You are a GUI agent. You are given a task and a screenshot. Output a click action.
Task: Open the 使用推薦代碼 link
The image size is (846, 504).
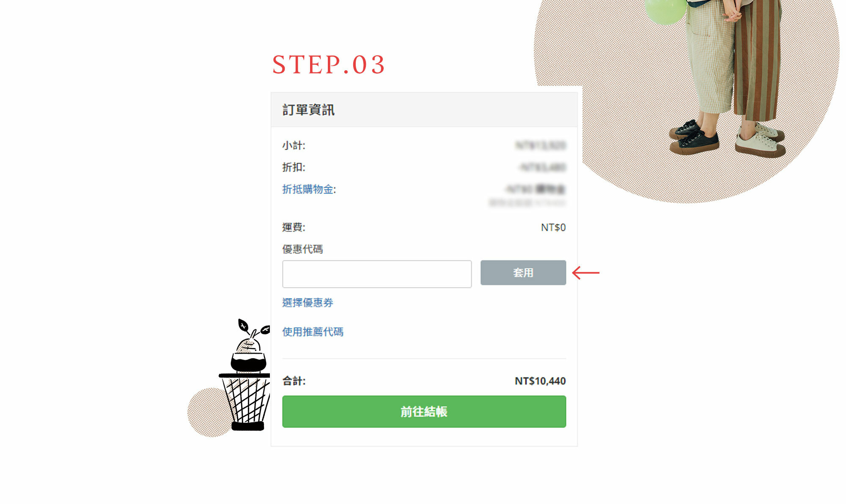coord(313,332)
